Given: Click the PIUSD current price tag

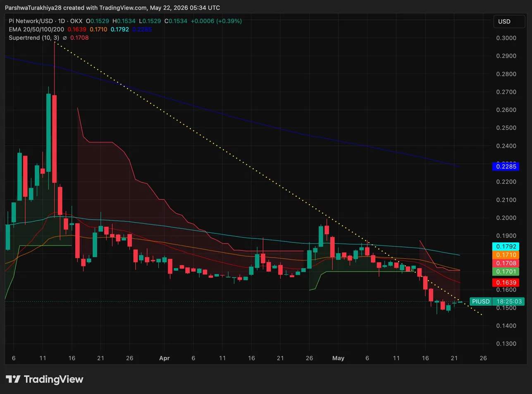Looking at the screenshot, I should point(481,302).
